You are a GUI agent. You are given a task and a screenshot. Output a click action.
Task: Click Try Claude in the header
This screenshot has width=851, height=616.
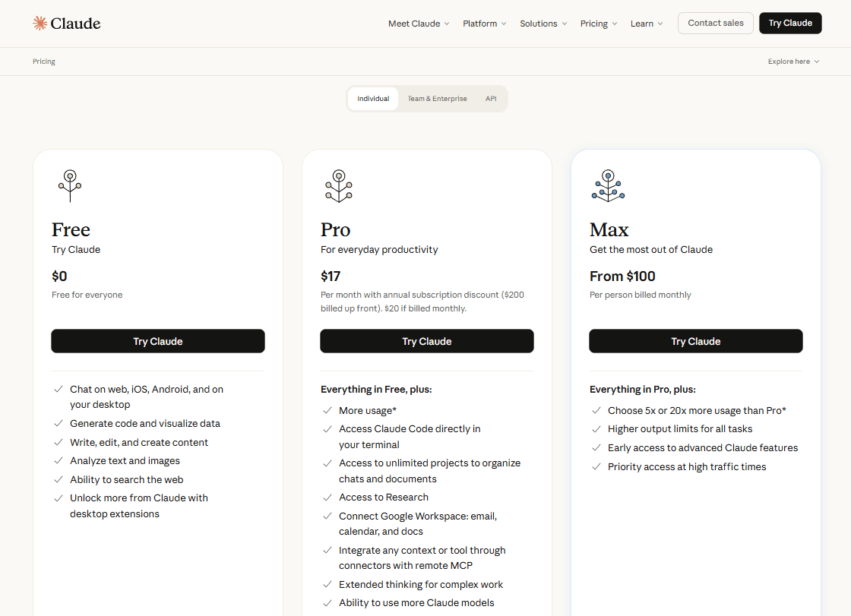[x=790, y=23]
